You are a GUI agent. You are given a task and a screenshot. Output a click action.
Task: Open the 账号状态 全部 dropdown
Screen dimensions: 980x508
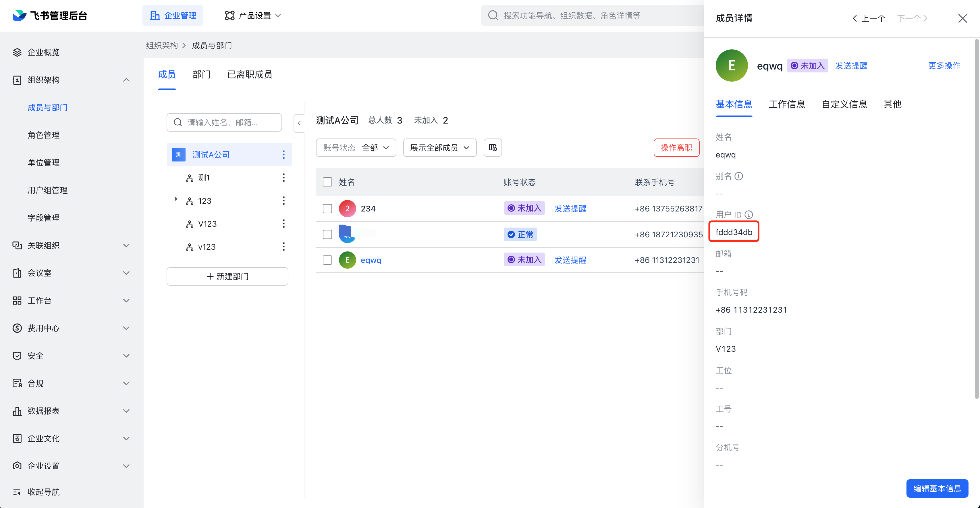tap(356, 148)
